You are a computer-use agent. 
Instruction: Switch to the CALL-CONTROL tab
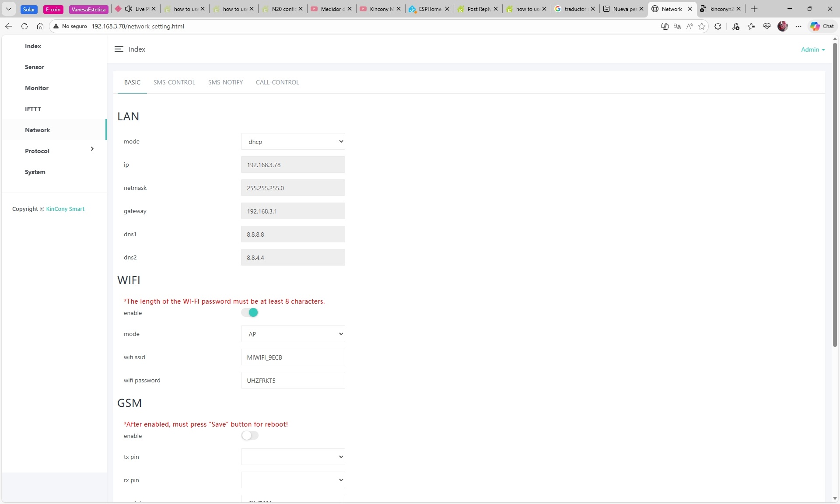tap(277, 82)
